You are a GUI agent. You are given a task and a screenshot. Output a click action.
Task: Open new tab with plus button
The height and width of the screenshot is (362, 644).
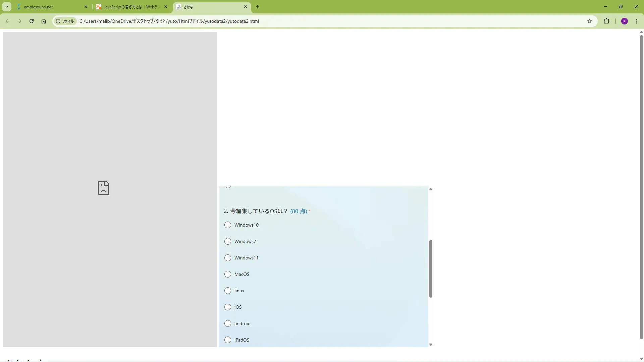click(x=258, y=7)
